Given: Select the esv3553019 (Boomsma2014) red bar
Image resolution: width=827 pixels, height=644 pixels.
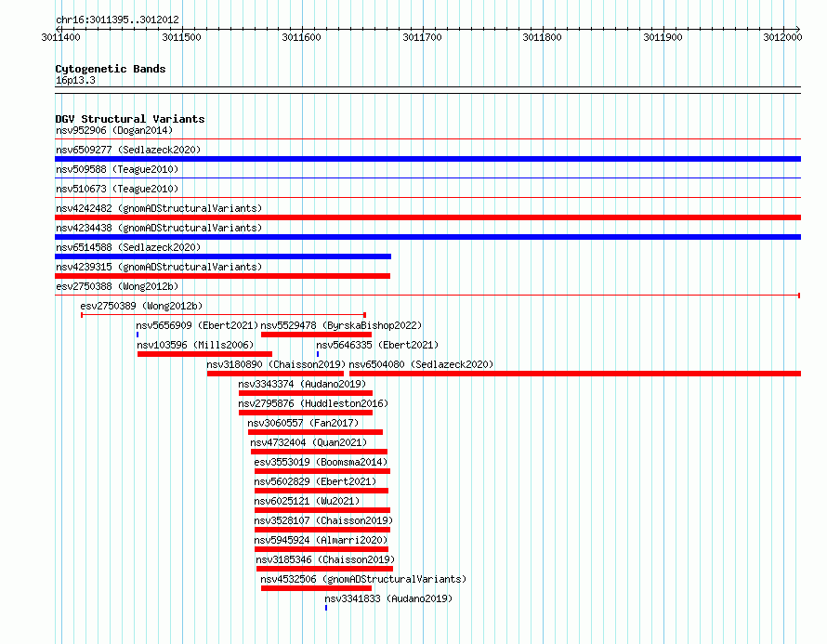Looking at the screenshot, I should tap(322, 471).
